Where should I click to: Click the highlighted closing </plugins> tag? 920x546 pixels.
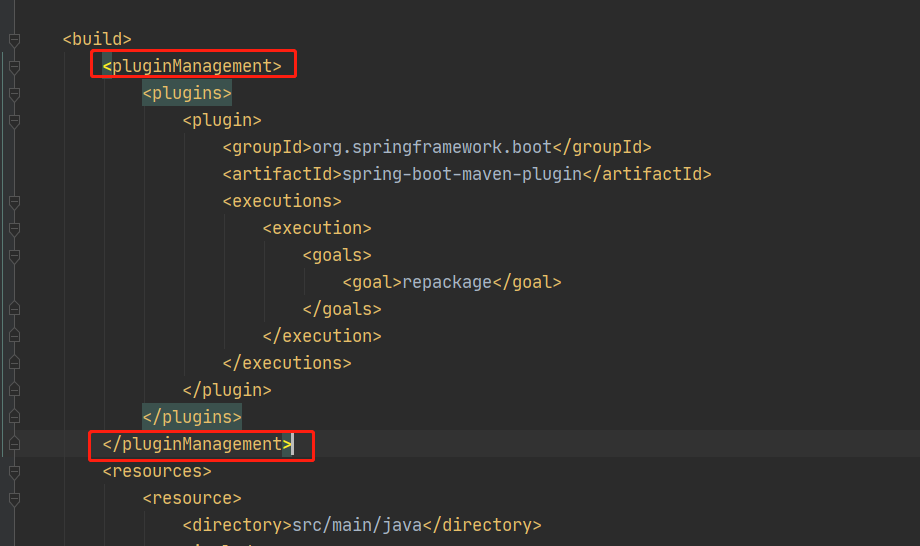pyautogui.click(x=192, y=417)
